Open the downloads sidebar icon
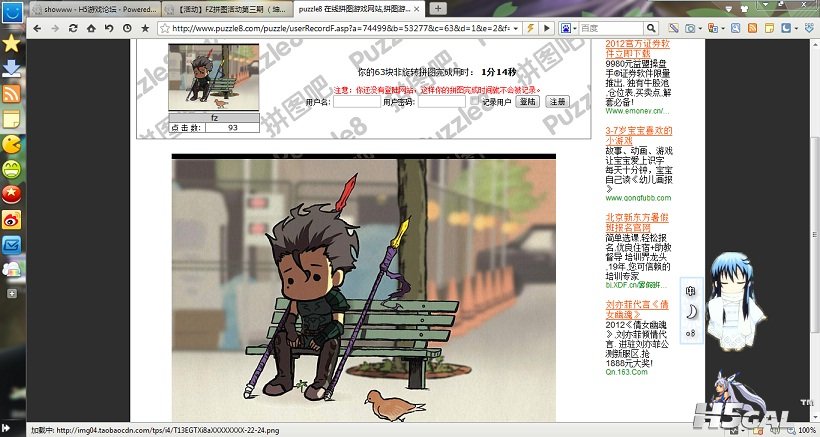Image resolution: width=820 pixels, height=437 pixels. tap(12, 69)
